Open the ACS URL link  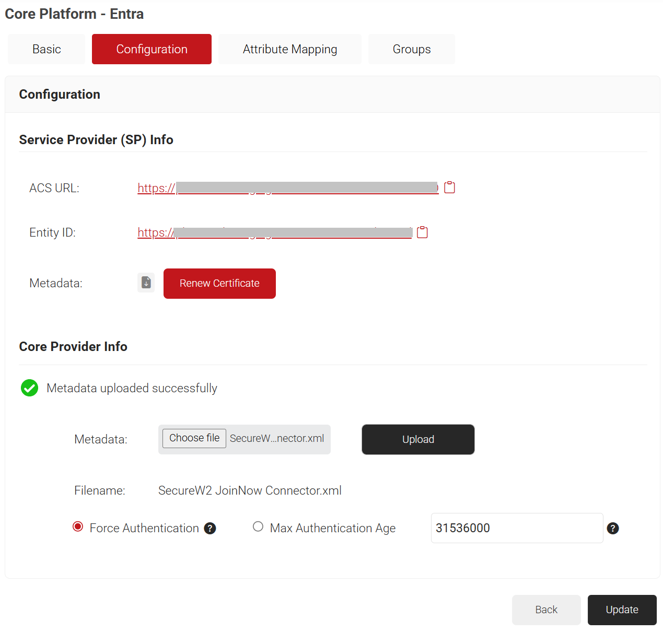pos(288,188)
